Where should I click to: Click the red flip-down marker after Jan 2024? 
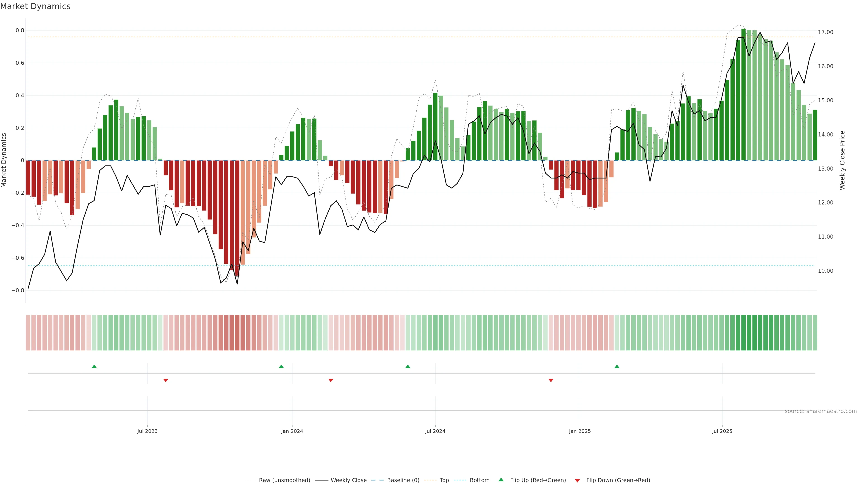point(330,380)
